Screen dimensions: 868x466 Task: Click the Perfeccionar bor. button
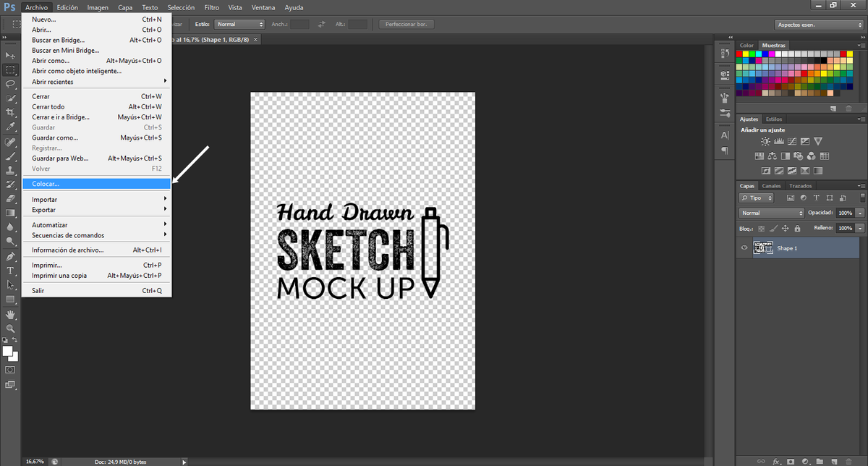[405, 23]
